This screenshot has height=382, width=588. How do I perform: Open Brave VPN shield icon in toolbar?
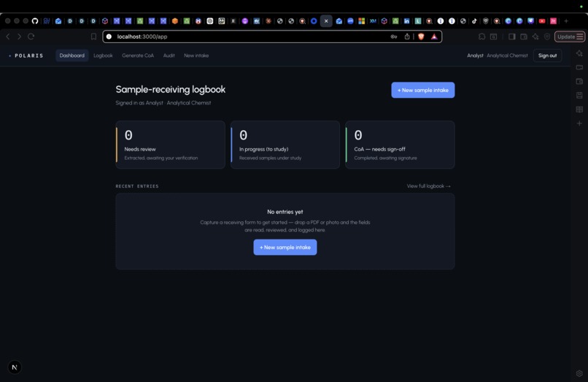(547, 37)
